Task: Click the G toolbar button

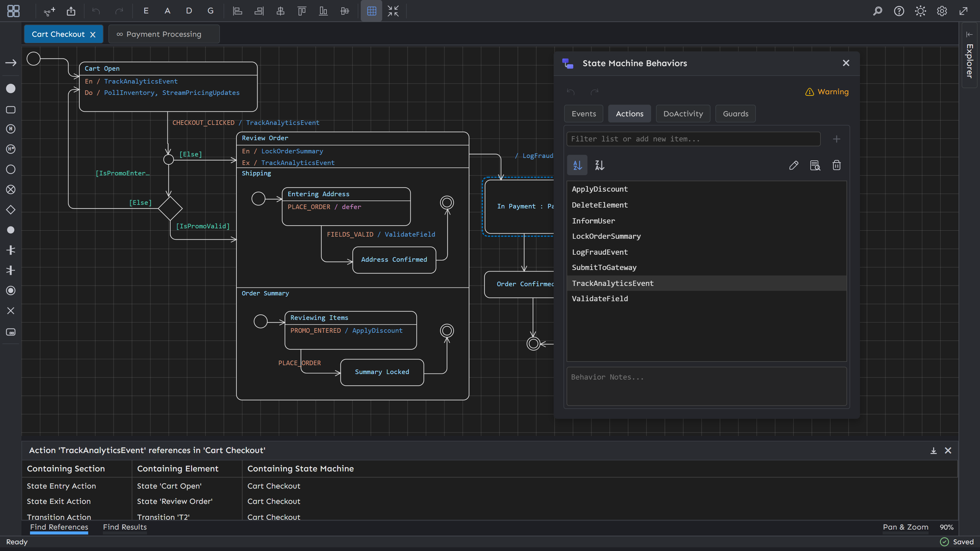Action: click(210, 11)
